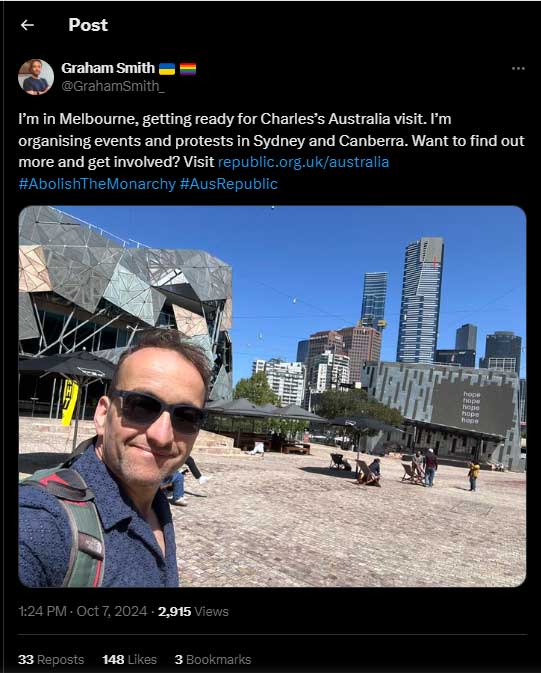The image size is (541, 673).
Task: Click the 2,915 Views count
Action: 193,611
